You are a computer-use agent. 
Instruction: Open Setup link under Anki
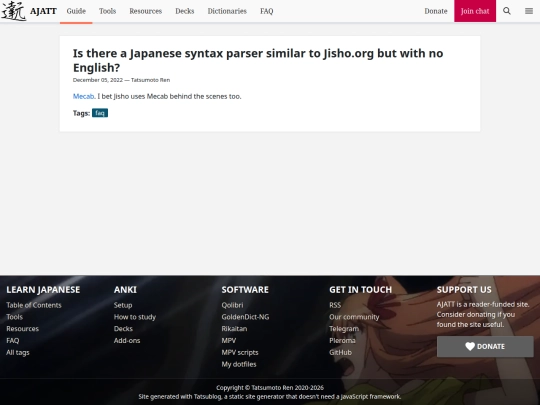123,305
